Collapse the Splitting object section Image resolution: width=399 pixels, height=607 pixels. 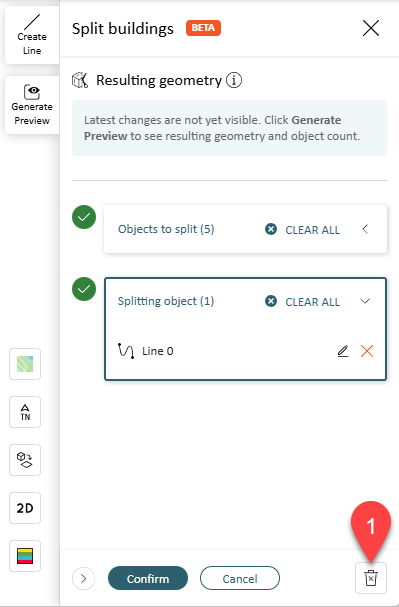click(365, 301)
